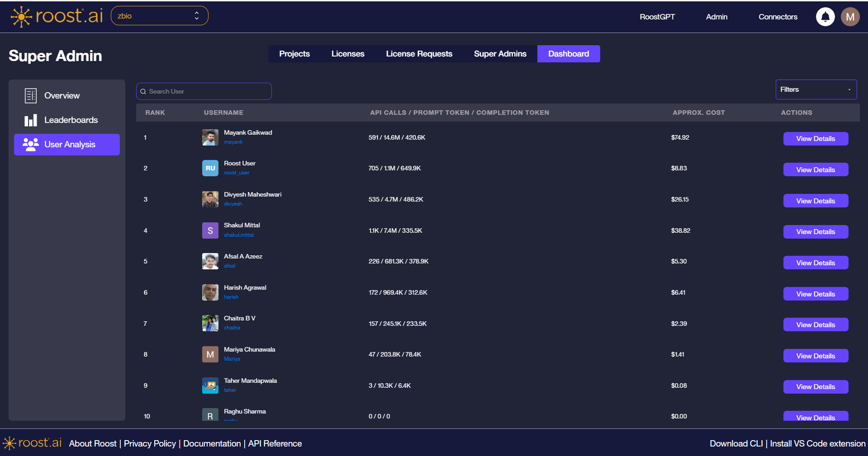Select the Overview sidebar icon
This screenshot has width=868, height=456.
pos(30,95)
